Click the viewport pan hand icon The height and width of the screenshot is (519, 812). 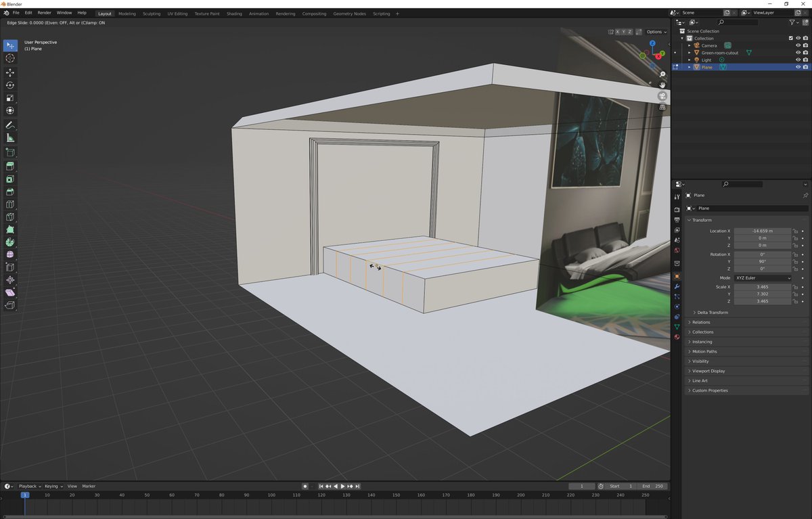662,85
